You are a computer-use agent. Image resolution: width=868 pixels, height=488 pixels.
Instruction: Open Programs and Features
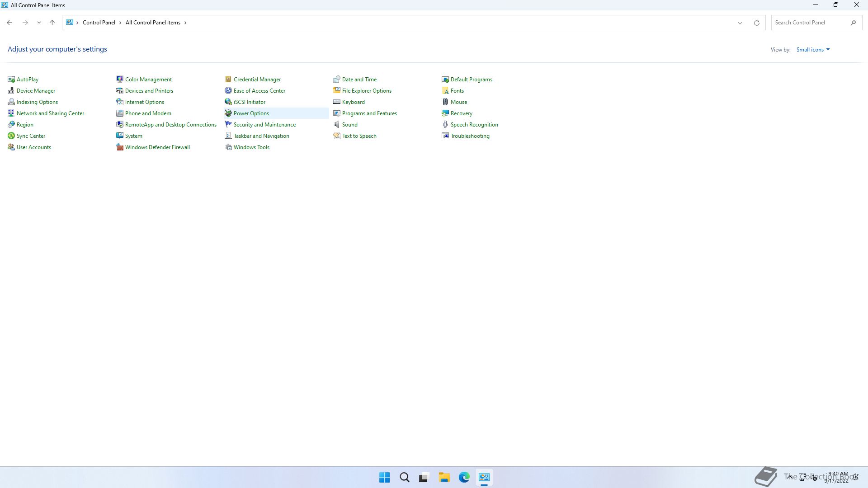click(369, 113)
